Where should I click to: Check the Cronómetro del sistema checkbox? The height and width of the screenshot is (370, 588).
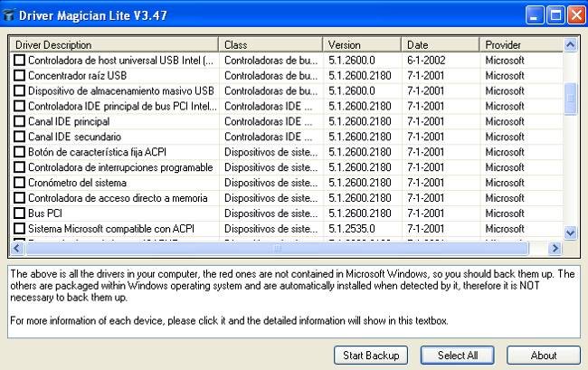(19, 183)
